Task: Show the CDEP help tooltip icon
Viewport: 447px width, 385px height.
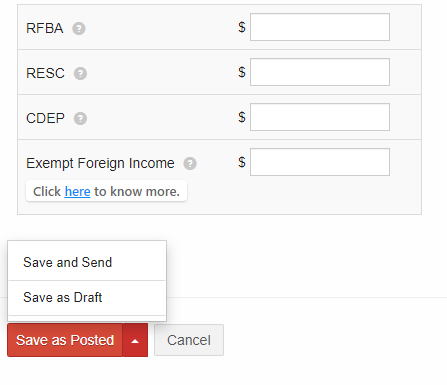Action: (x=80, y=118)
